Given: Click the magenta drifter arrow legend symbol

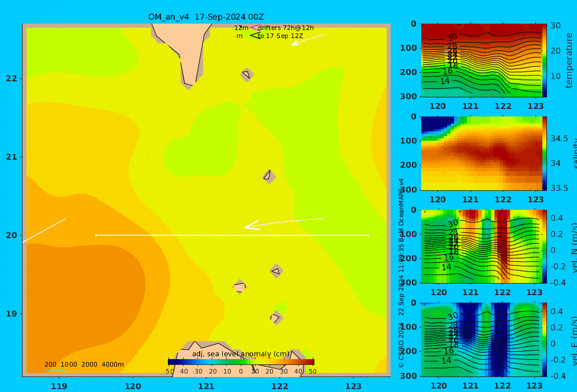Looking at the screenshot, I should 255,27.
